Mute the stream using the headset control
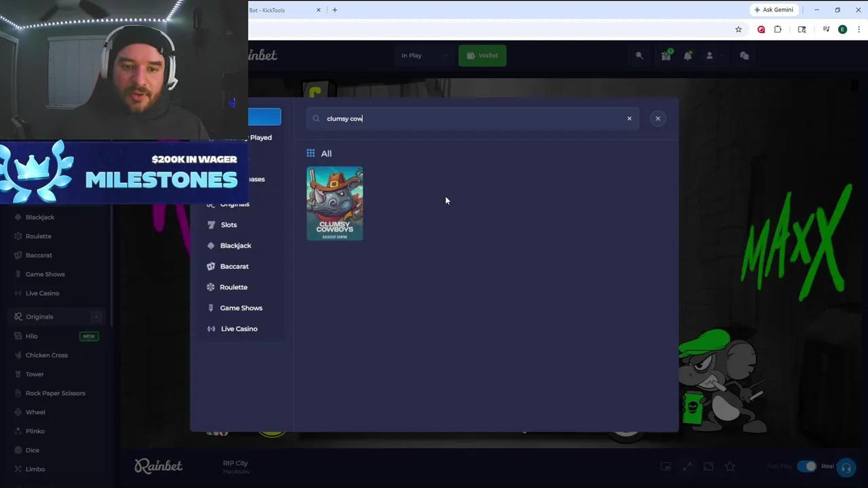868x488 pixels. (x=846, y=466)
